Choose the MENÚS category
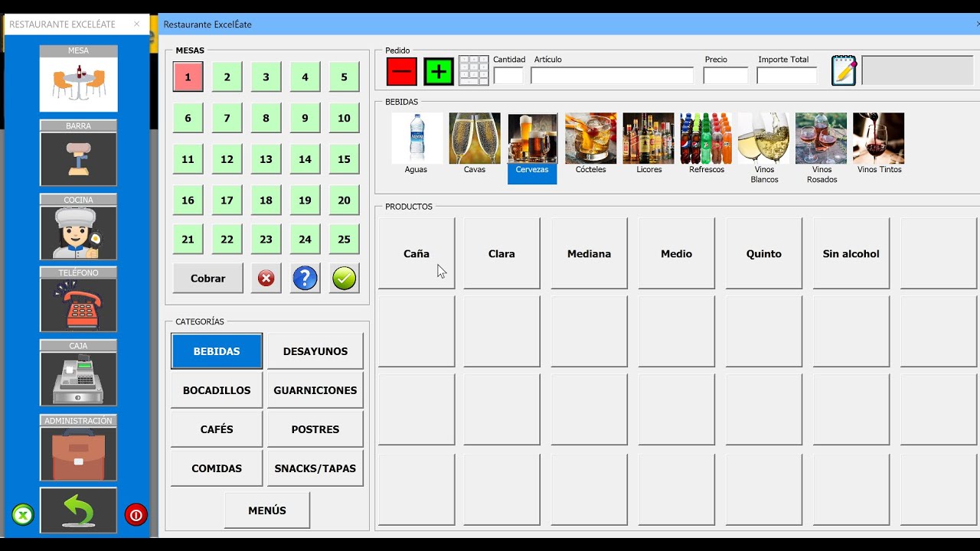This screenshot has width=980, height=551. [x=267, y=510]
